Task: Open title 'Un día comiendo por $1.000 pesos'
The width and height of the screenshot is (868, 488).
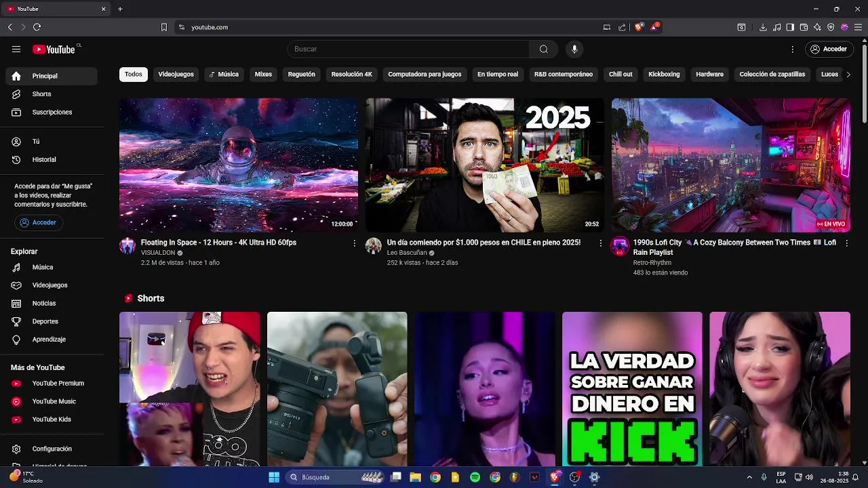Action: click(484, 243)
